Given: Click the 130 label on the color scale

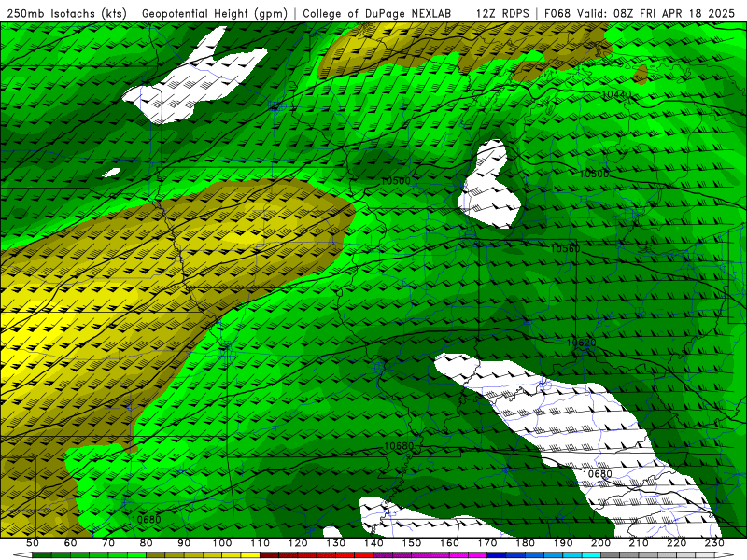Looking at the screenshot, I should click(336, 543).
